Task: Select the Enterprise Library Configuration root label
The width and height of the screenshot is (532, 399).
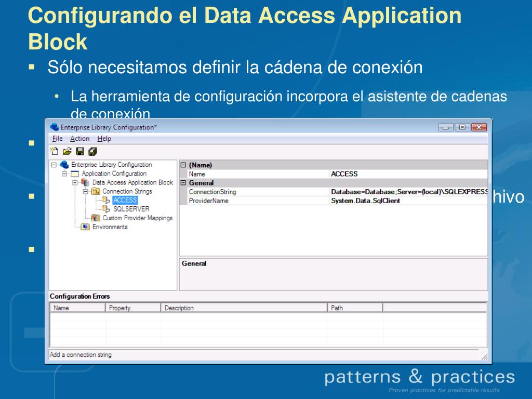Action: click(112, 165)
